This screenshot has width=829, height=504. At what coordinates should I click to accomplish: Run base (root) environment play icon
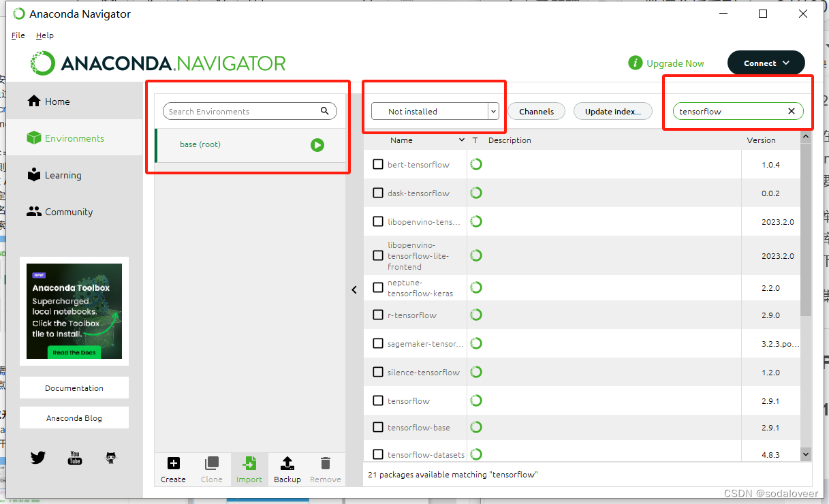click(x=317, y=144)
